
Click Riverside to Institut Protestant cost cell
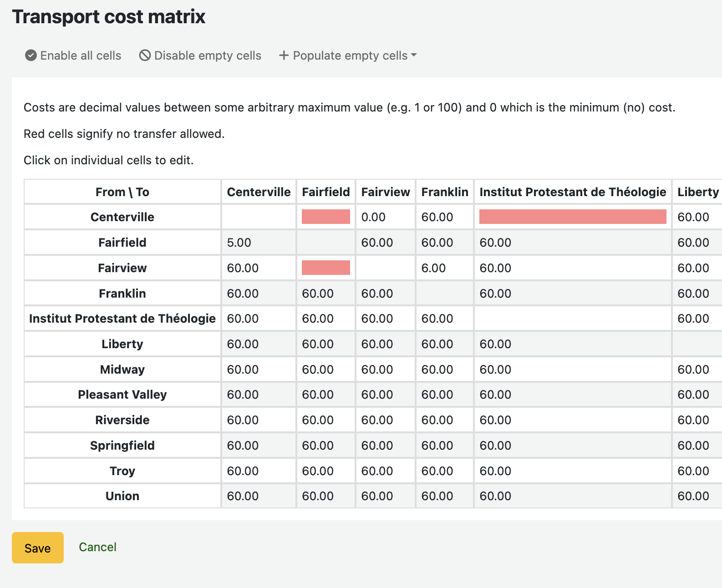[x=572, y=420]
